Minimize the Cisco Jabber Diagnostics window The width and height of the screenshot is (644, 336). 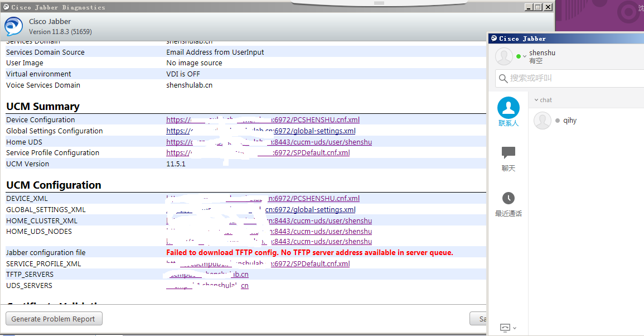(529, 7)
